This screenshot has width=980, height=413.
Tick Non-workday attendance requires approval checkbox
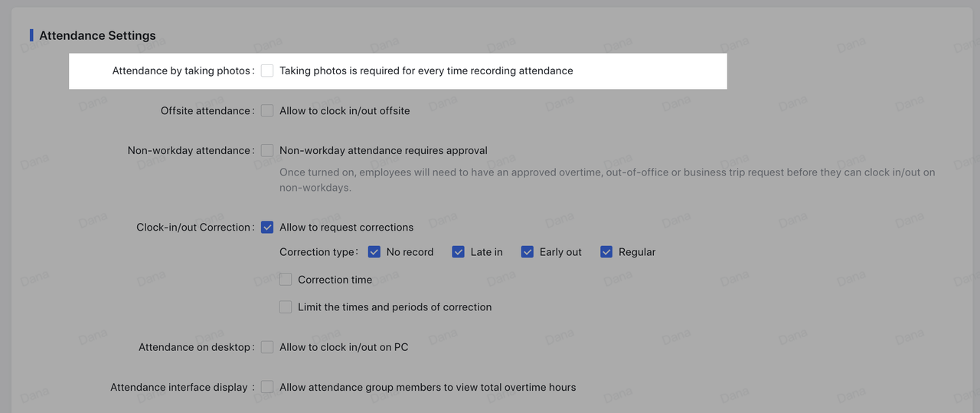click(267, 150)
